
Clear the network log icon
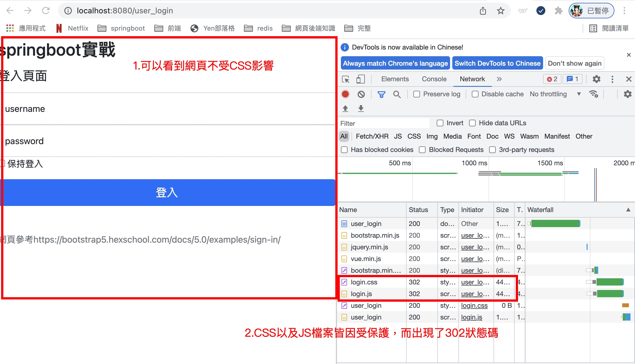[x=361, y=94]
